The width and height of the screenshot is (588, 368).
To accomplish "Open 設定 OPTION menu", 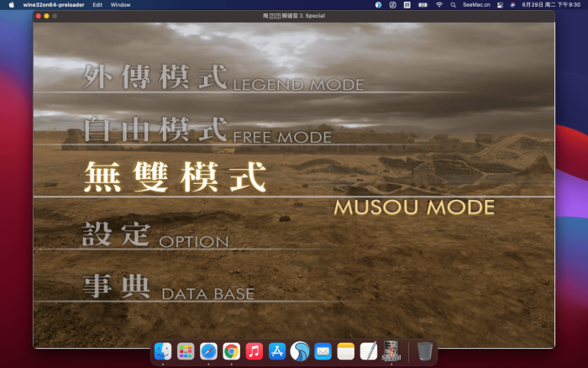I will pos(155,235).
